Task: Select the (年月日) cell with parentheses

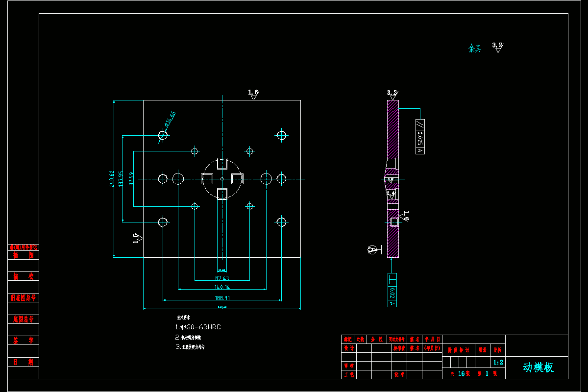Action: 432,348
